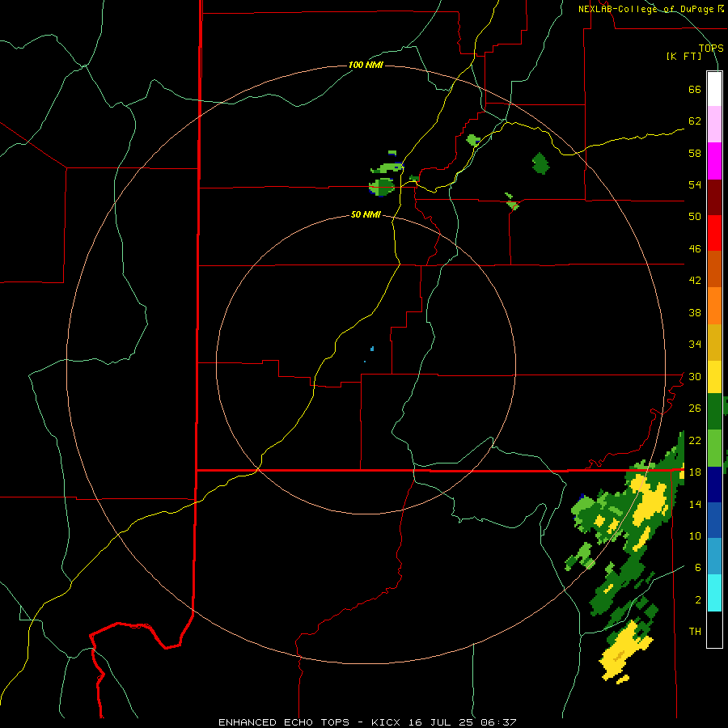Viewport: 728px width, 728px height.
Task: Click the black TH swatch in the legend
Action: (x=714, y=629)
